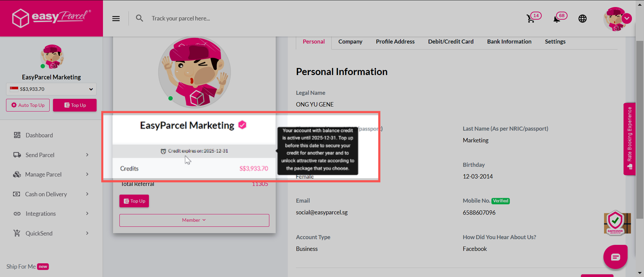Click the Manage Parcel boxes icon
Screen dimensions: 644x277
17,175
